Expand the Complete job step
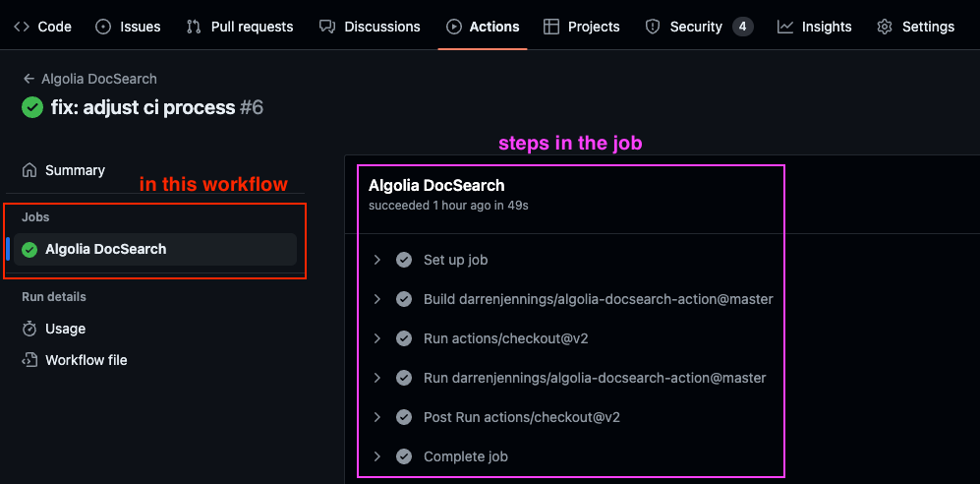Viewport: 980px width, 484px height. 376,456
